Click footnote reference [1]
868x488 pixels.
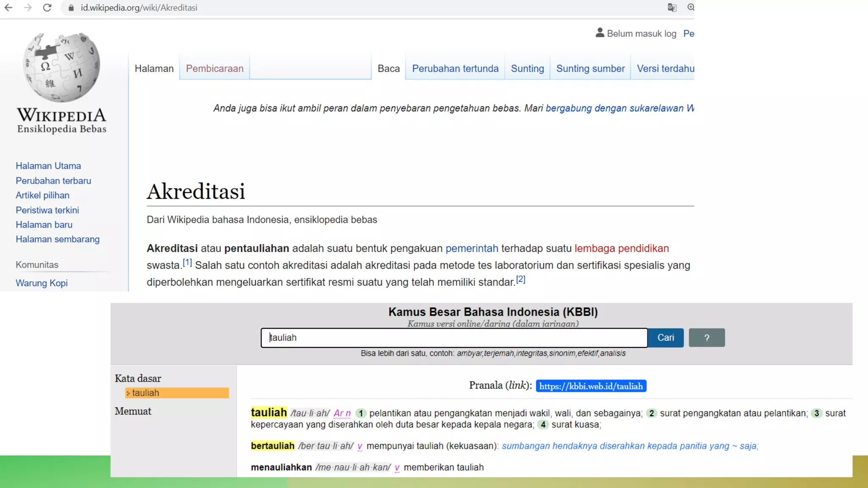pos(187,263)
